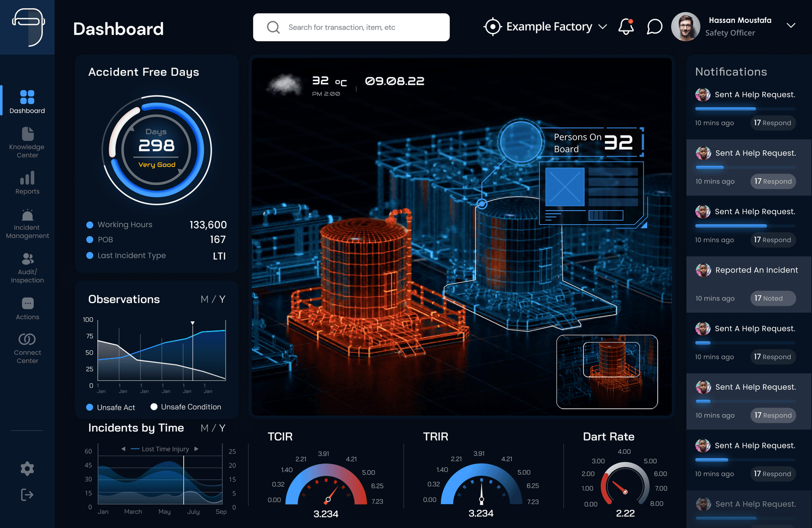Viewport: 812px width, 528px height.
Task: Click Respond on third help request
Action: (x=773, y=240)
